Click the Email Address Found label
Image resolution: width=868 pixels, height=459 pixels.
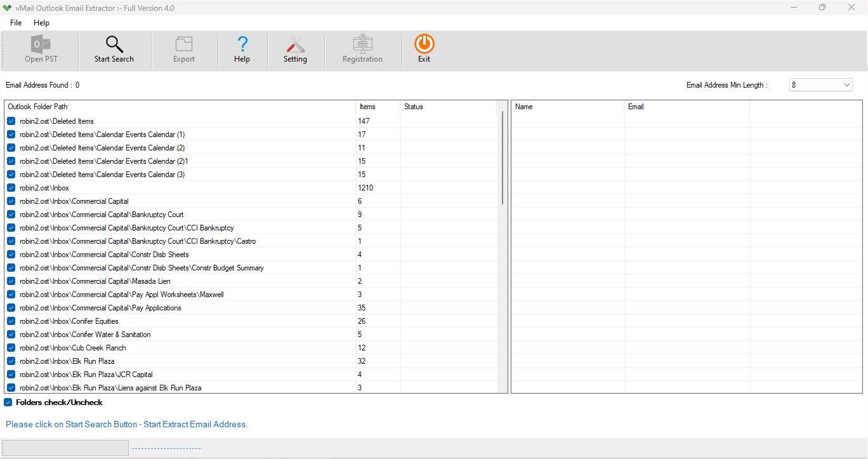coord(43,85)
